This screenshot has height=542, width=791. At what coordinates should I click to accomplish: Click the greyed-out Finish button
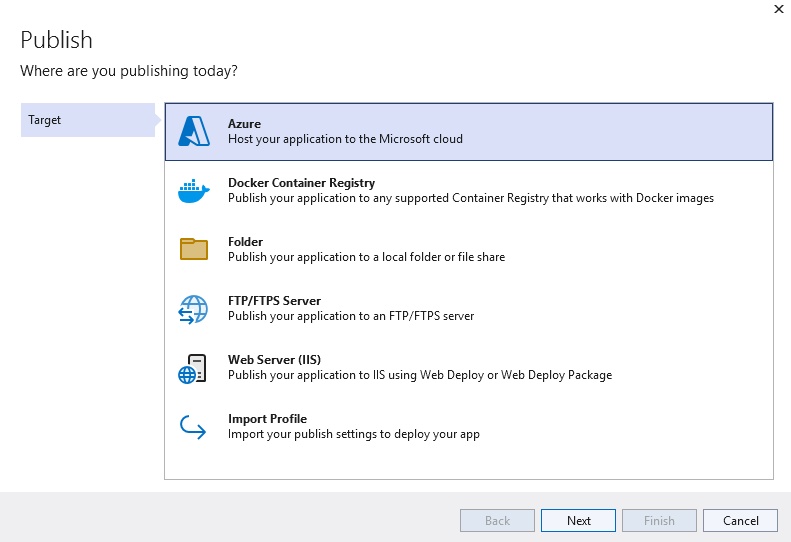tap(659, 520)
